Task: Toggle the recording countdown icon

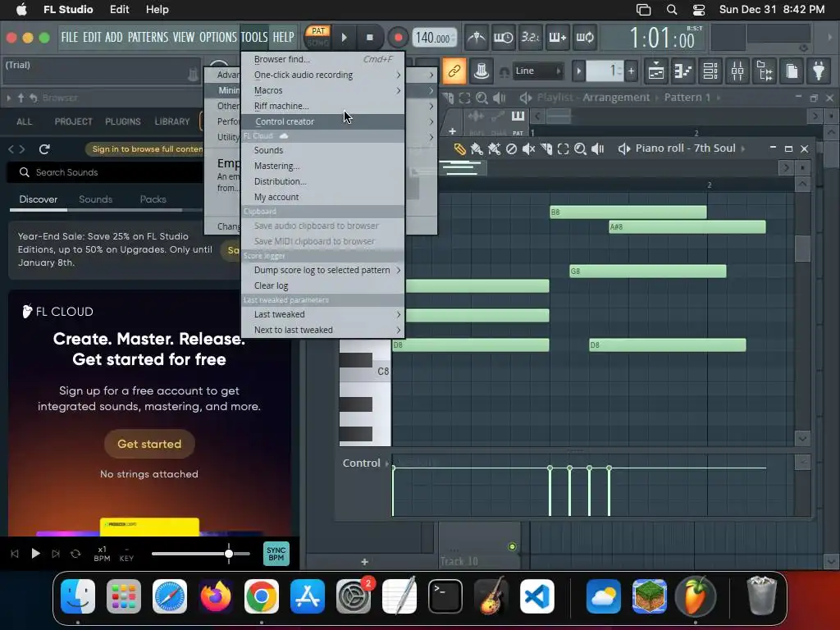Action: (531, 38)
